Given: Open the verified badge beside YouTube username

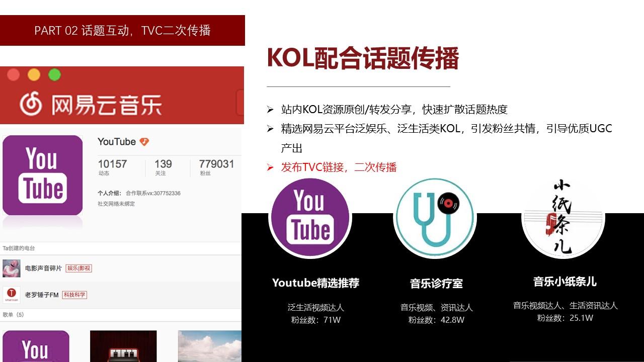Looking at the screenshot, I should [x=144, y=142].
